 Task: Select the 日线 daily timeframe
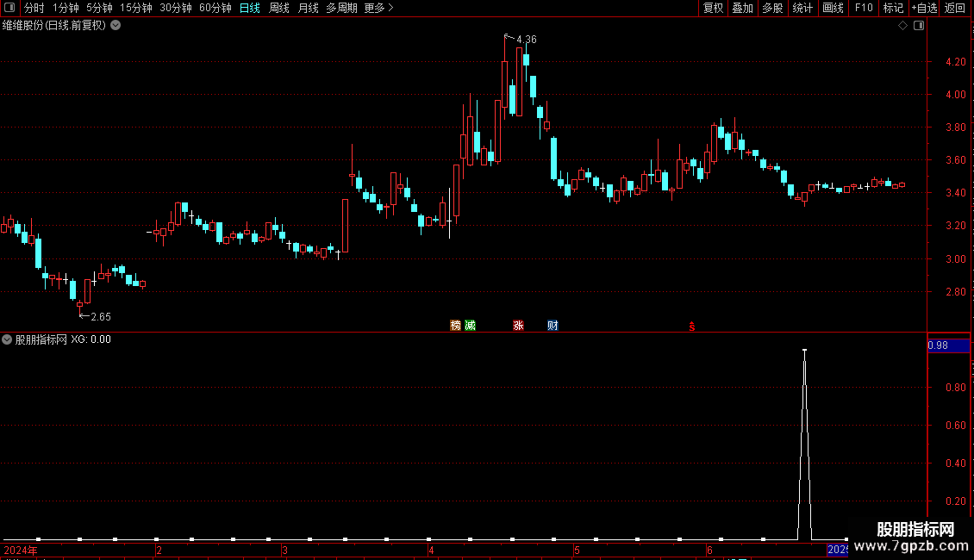click(250, 8)
